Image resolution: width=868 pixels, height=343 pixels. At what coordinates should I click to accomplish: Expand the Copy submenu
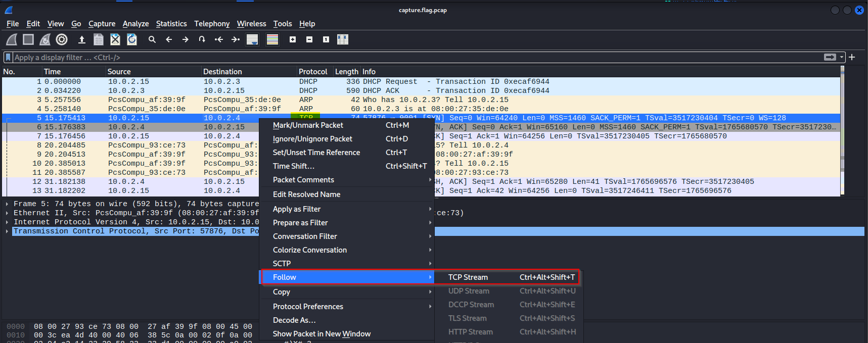pos(347,292)
